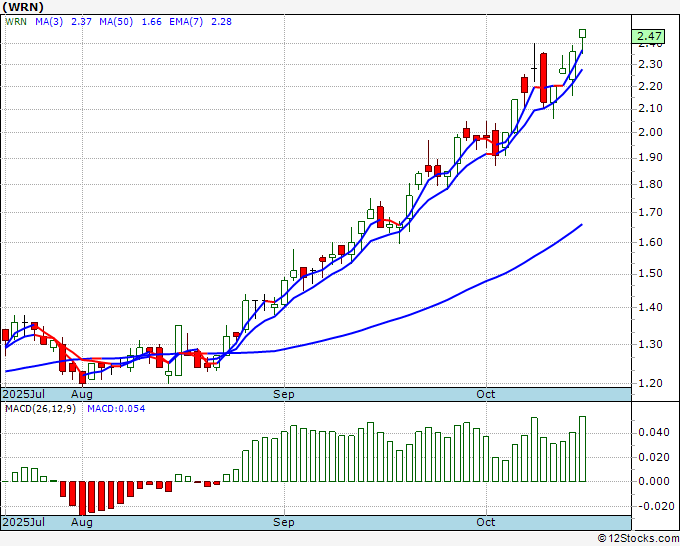Image resolution: width=680 pixels, height=546 pixels.
Task: Click the 1.20 price axis label
Action: pyautogui.click(x=651, y=383)
